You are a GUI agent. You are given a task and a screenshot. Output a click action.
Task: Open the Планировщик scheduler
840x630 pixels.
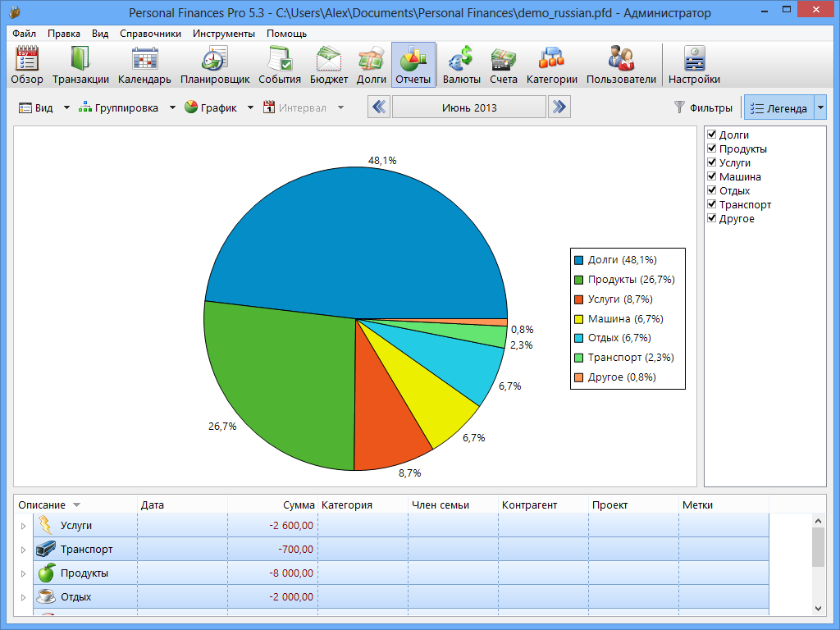215,65
